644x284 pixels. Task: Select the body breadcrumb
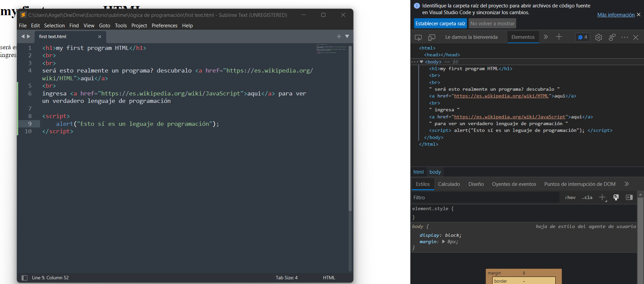(x=435, y=172)
